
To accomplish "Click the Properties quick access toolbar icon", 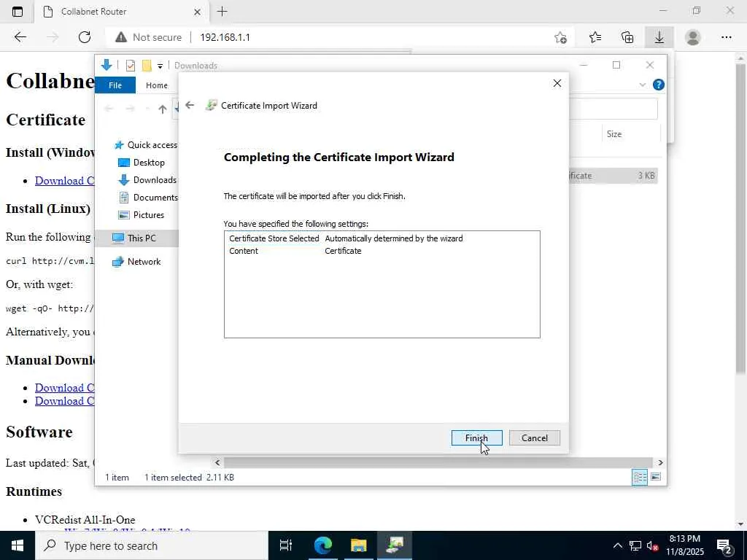I will tap(130, 66).
